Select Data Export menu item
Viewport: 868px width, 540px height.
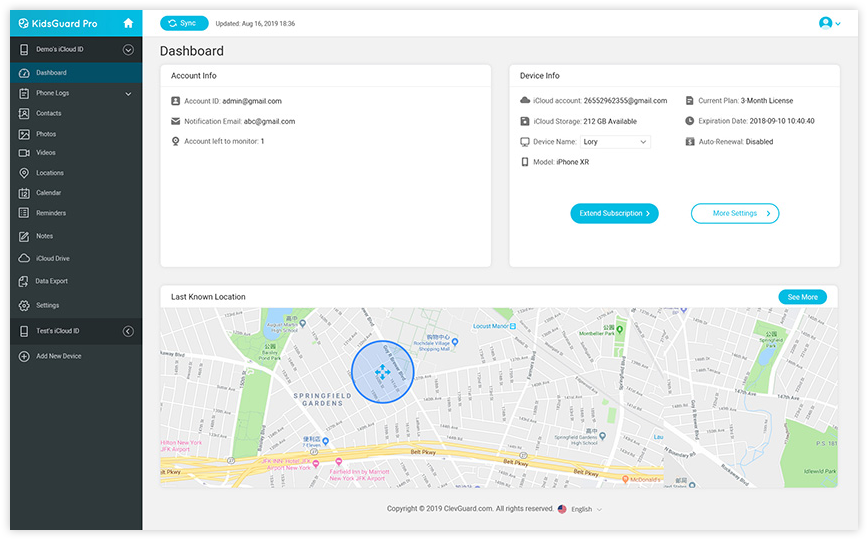click(x=76, y=281)
